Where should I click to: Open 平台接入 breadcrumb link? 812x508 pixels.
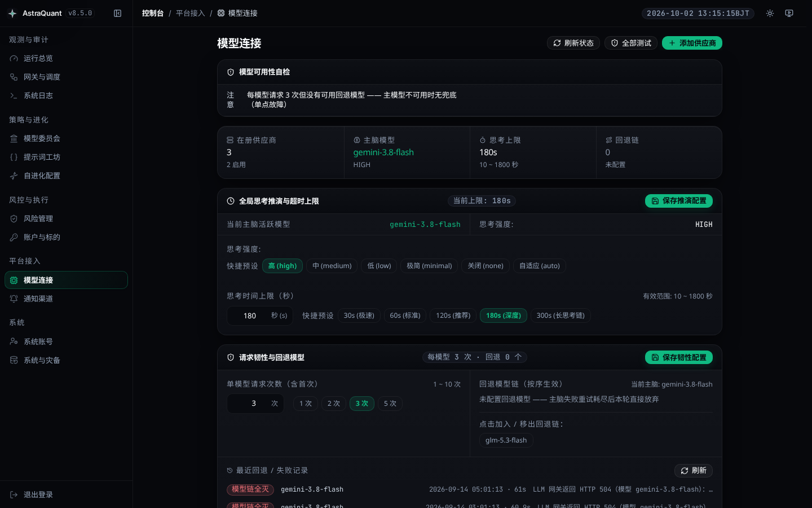click(x=190, y=13)
